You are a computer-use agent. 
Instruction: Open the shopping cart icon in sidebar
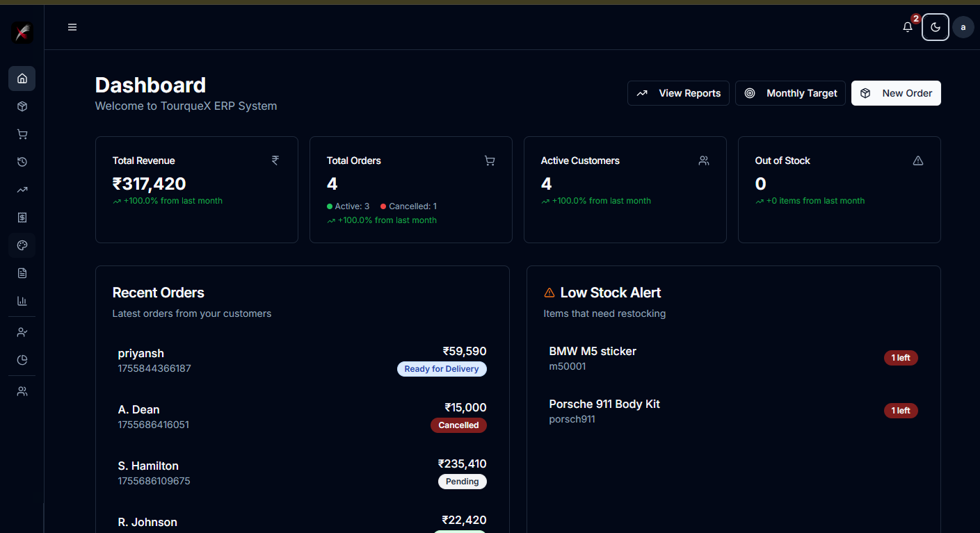point(22,134)
